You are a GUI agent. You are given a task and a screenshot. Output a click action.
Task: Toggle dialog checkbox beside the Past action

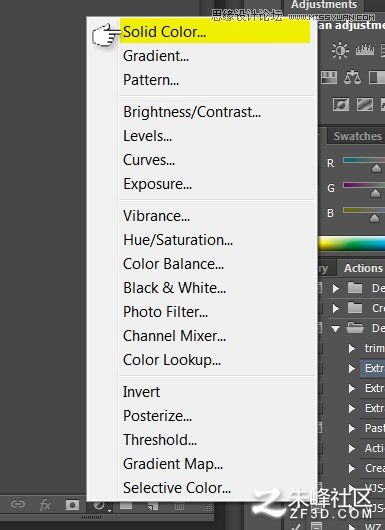pyautogui.click(x=319, y=428)
